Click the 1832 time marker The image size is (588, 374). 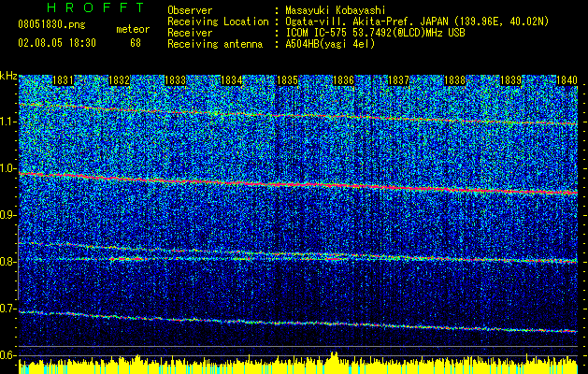[120, 80]
